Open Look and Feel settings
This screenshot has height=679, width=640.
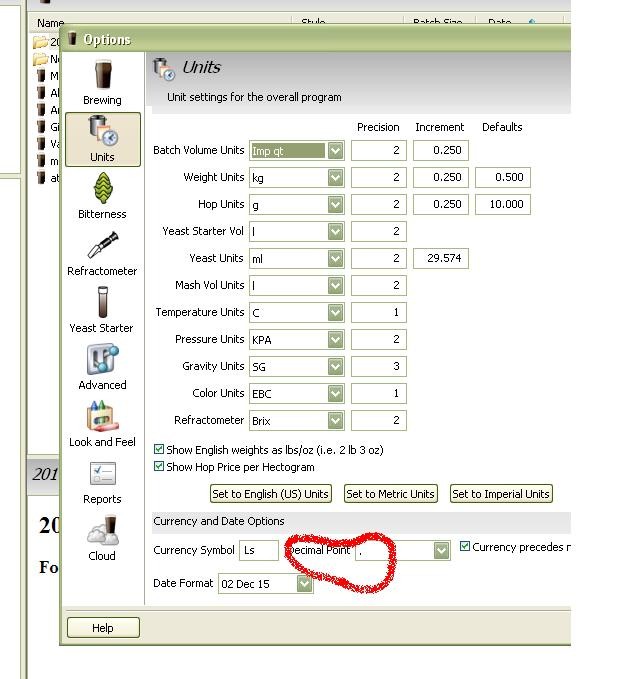tap(102, 423)
